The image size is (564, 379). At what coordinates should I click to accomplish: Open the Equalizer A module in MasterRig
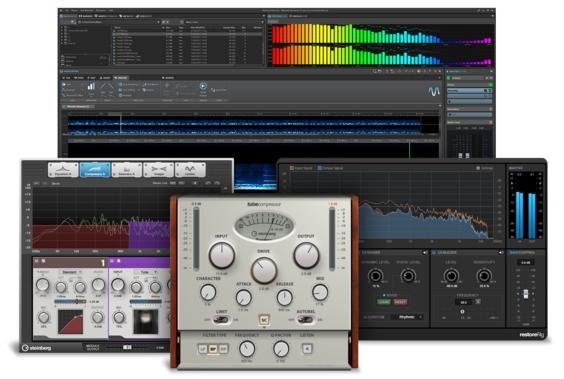(x=63, y=169)
